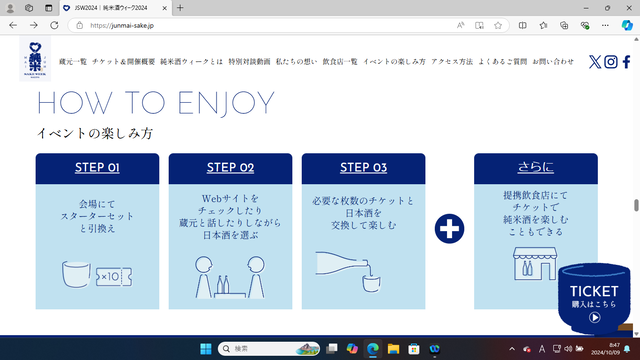Viewport: 640px width, 360px height.
Task: Open a new tab with plus button
Action: coord(180,8)
